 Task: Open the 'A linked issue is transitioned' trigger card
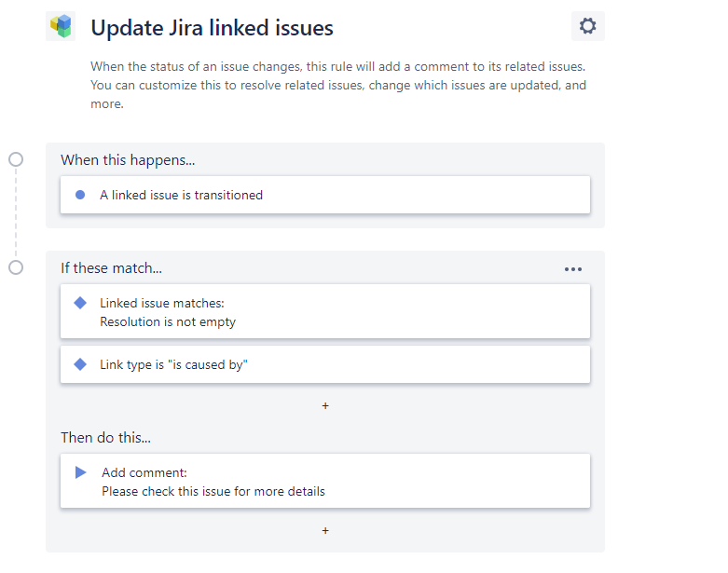point(325,195)
